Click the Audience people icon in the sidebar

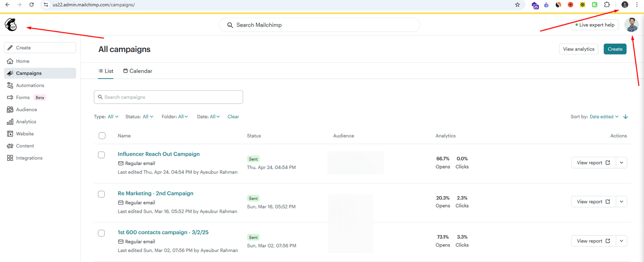pyautogui.click(x=10, y=110)
